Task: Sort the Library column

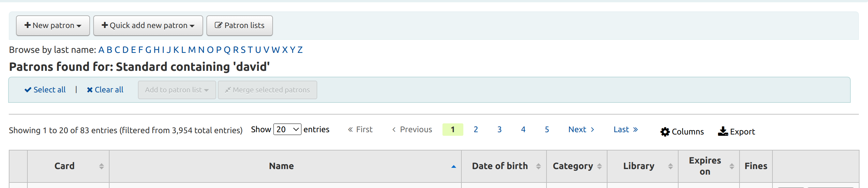Action: point(670,166)
